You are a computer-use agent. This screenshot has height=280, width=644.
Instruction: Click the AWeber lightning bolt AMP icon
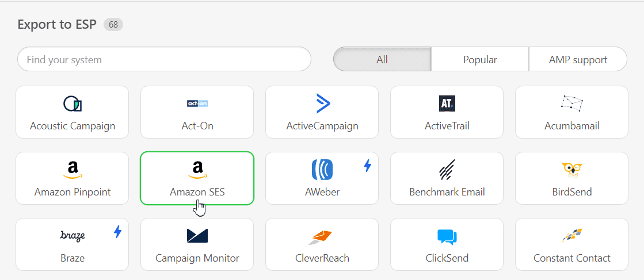point(368,166)
